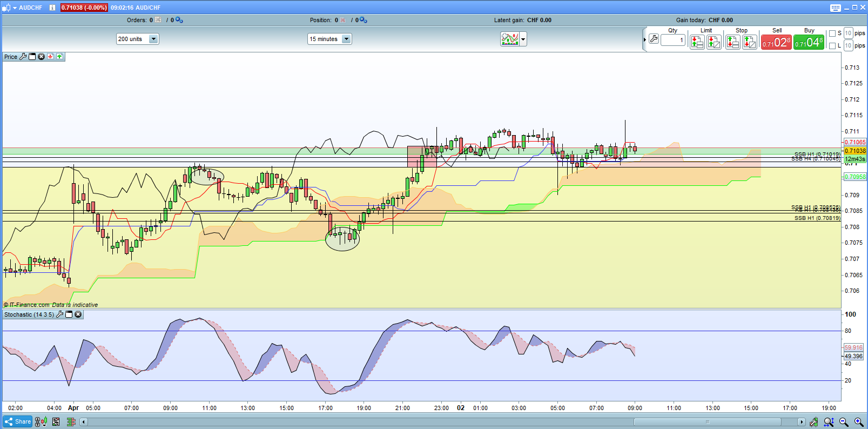Place first Limit order icon
Image resolution: width=868 pixels, height=429 pixels.
tap(697, 42)
